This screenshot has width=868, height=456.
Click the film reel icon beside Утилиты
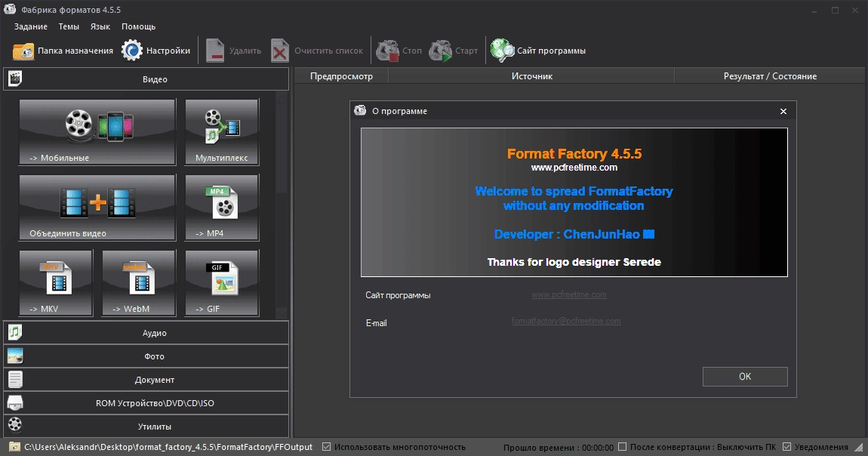click(x=15, y=425)
